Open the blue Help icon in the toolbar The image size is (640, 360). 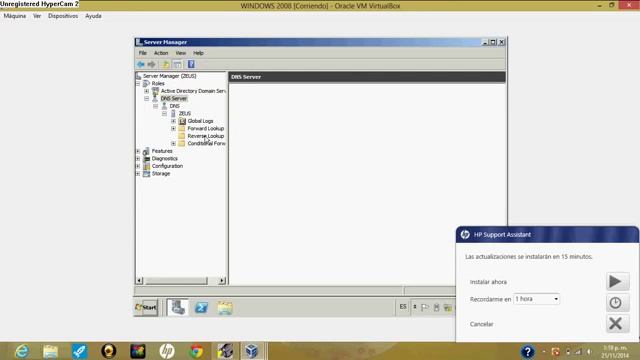191,64
